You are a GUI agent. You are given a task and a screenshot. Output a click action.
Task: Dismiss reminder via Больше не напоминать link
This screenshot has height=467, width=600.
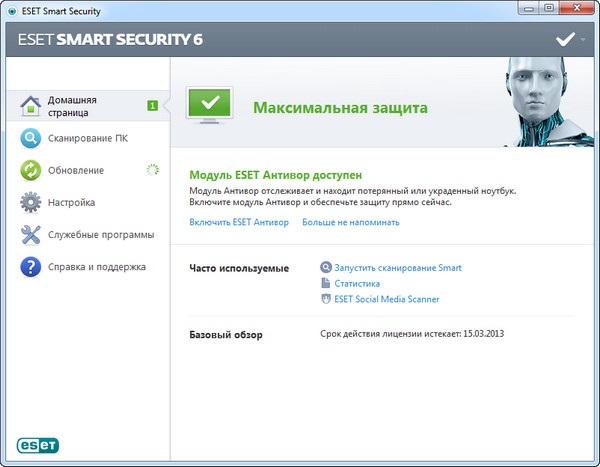350,222
